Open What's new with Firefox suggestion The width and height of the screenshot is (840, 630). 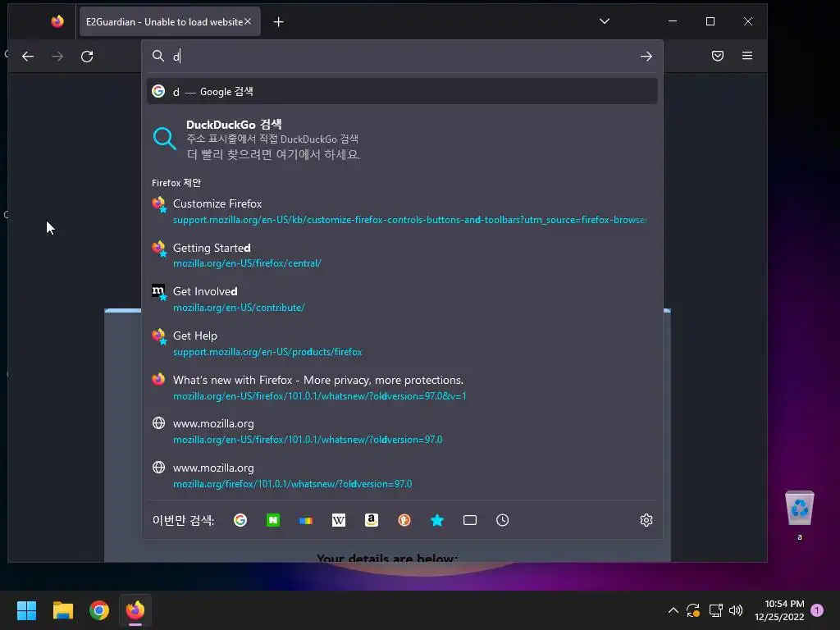tap(402, 388)
